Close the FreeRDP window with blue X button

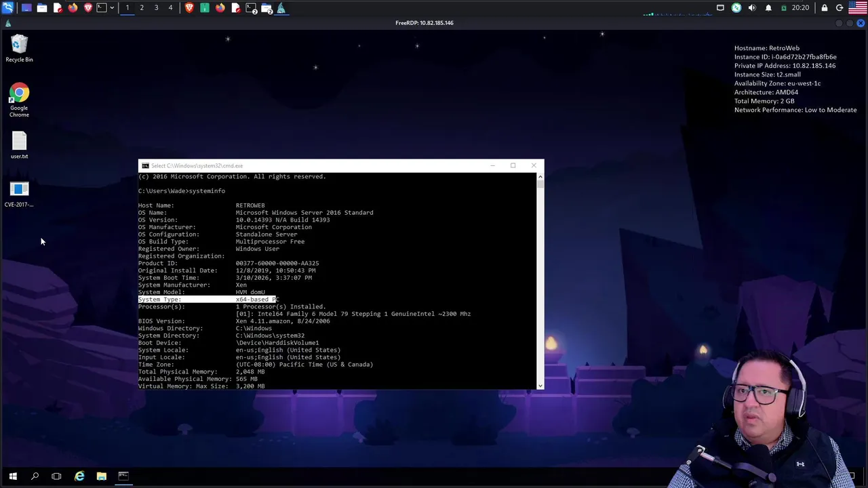tap(861, 23)
